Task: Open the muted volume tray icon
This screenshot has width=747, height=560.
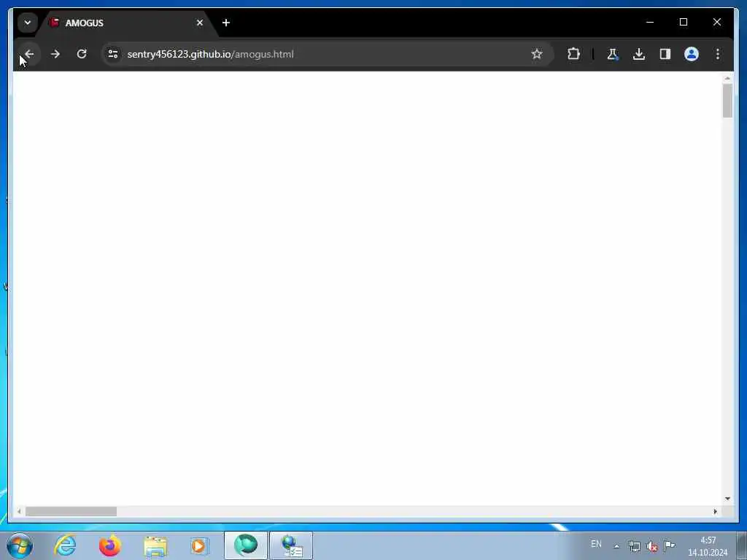Action: tap(652, 547)
